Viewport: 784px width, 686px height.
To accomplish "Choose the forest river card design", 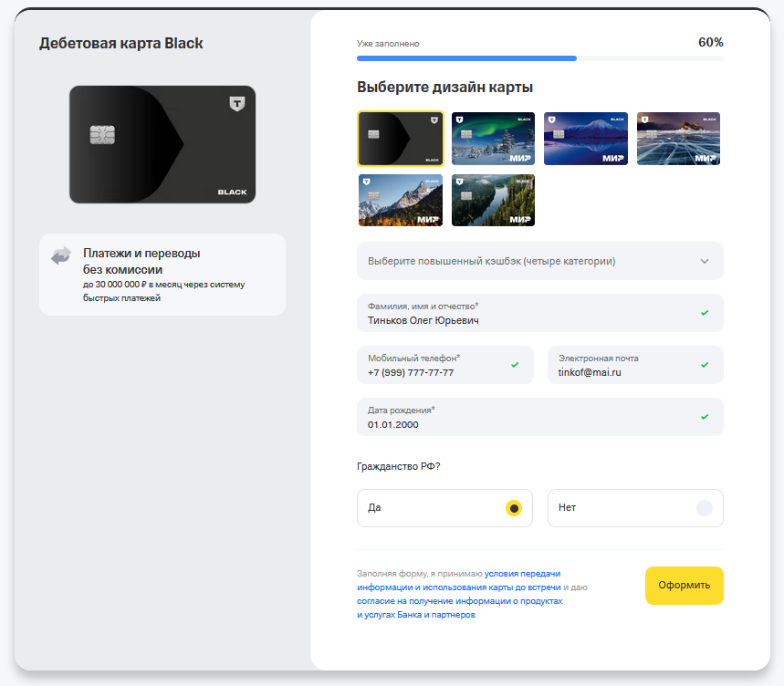I will pos(493,200).
